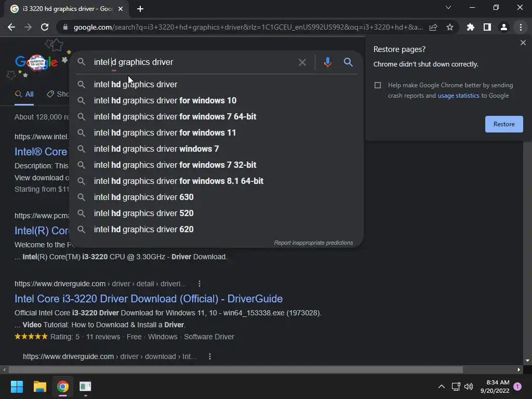Clear the search box text
This screenshot has height=399, width=532.
pos(302,62)
